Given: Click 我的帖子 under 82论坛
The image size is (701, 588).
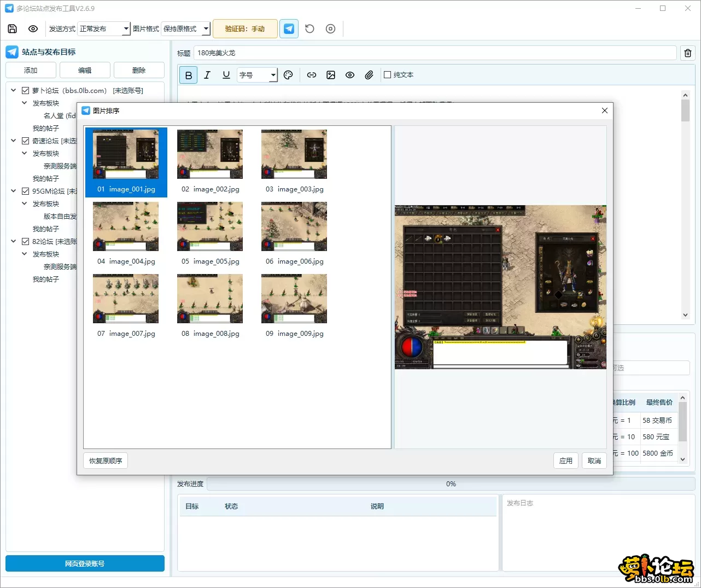Looking at the screenshot, I should pos(46,280).
